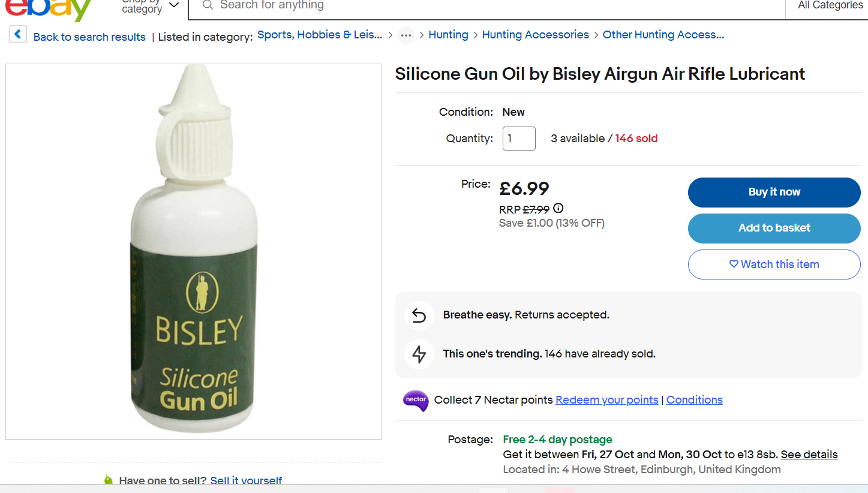This screenshot has width=868, height=493.
Task: Open the All Categories dropdown
Action: (830, 5)
